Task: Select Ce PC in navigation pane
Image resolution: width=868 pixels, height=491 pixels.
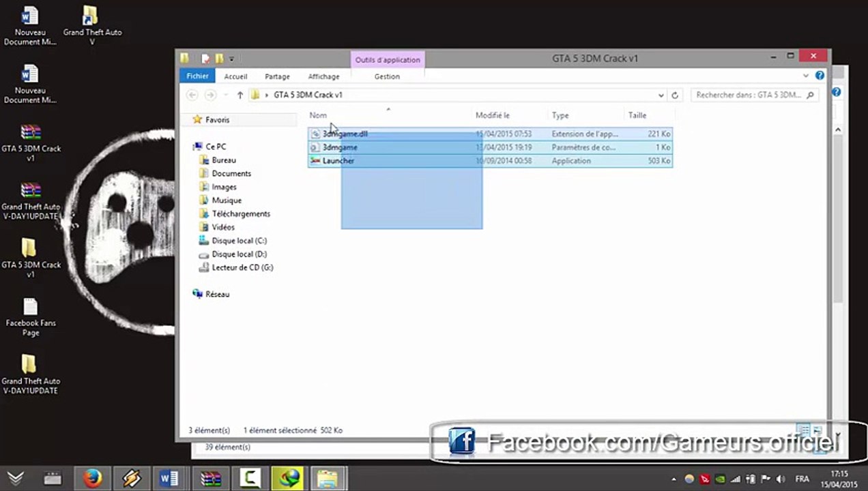Action: (x=216, y=147)
